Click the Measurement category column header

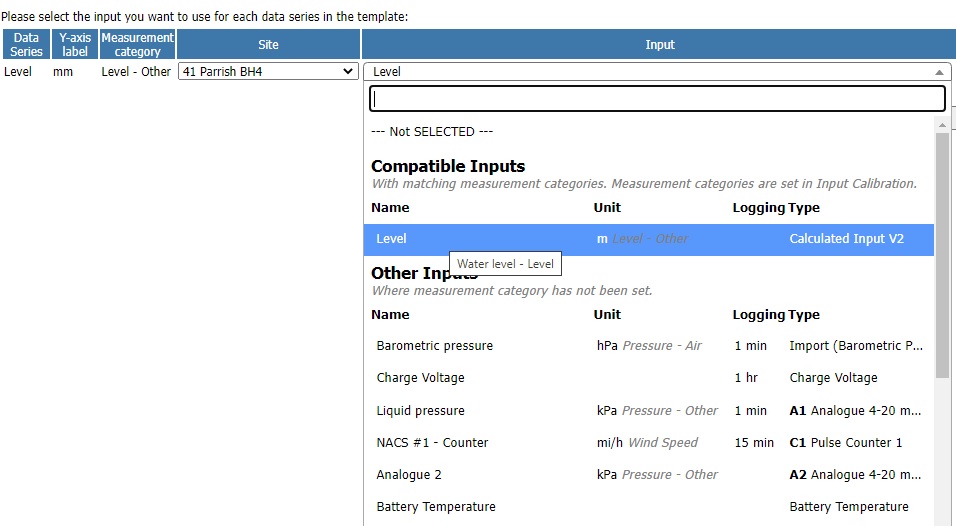[x=137, y=44]
